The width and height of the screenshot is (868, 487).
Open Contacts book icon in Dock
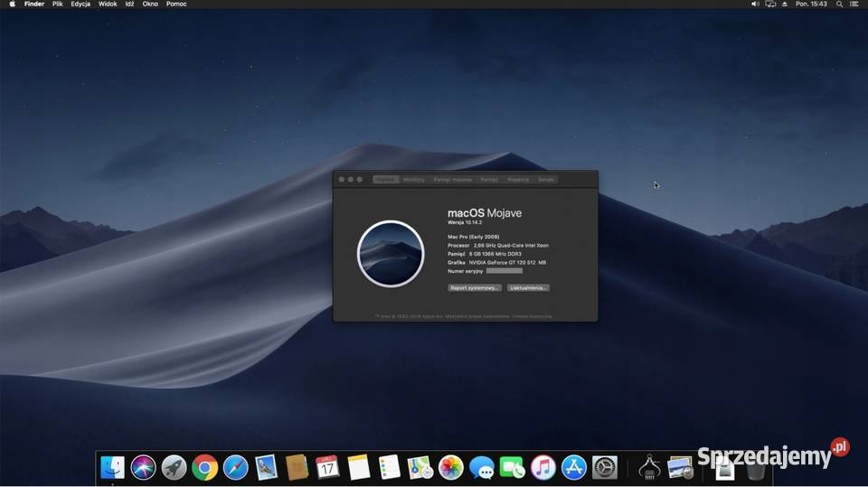(x=297, y=468)
